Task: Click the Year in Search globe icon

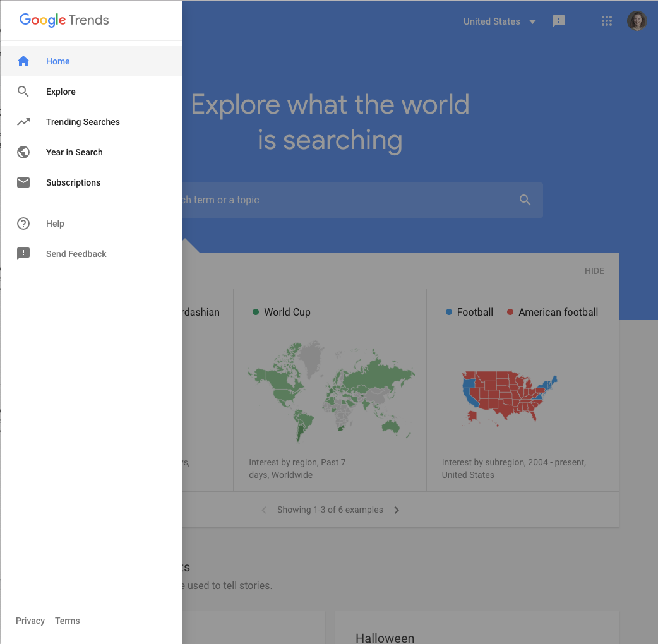Action: pos(23,152)
